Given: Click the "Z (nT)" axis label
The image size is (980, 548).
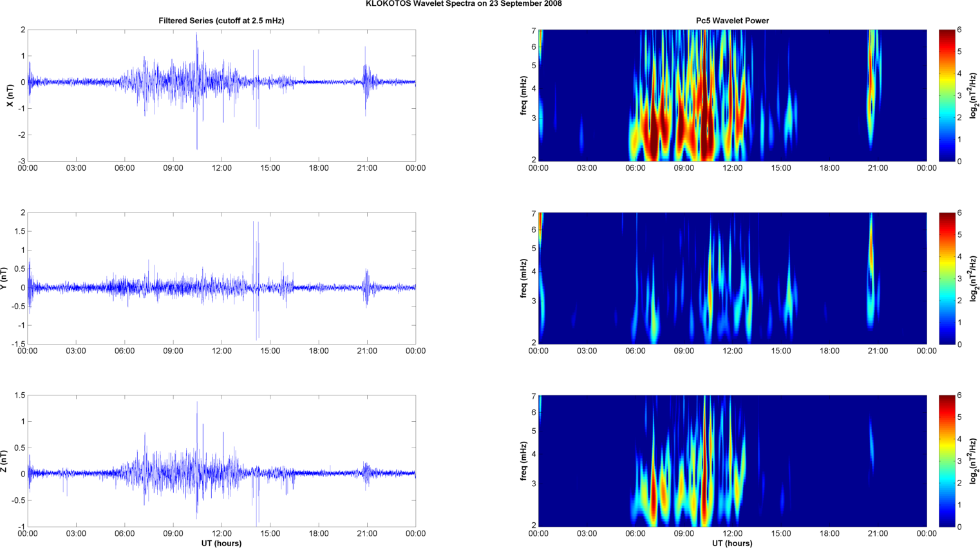Looking at the screenshot, I should (x=4, y=461).
